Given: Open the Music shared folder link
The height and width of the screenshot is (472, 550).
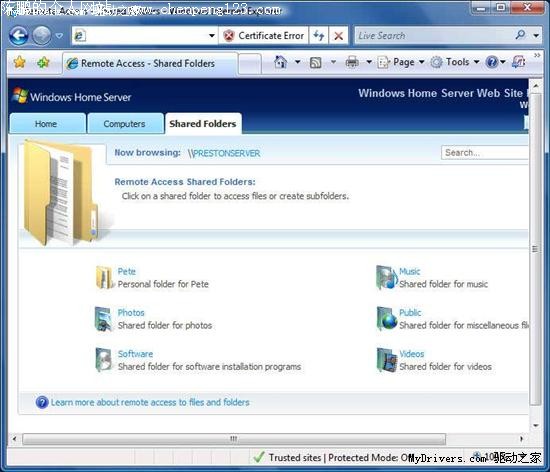Looking at the screenshot, I should [410, 271].
